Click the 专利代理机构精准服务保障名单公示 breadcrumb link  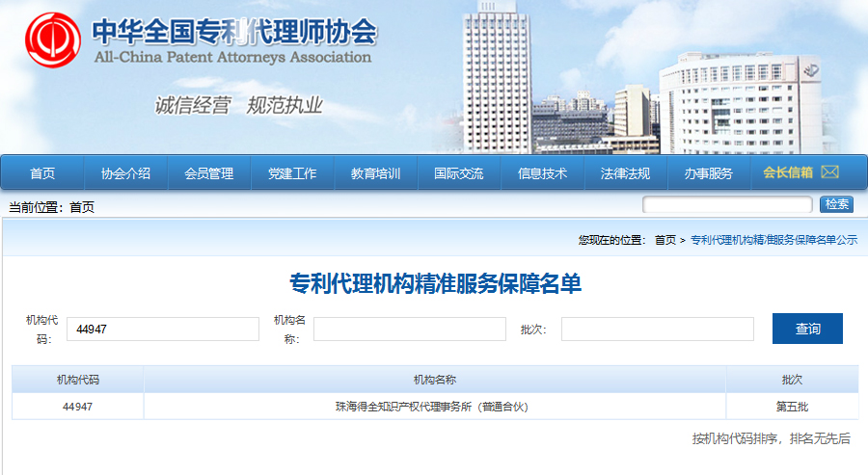[x=773, y=240]
